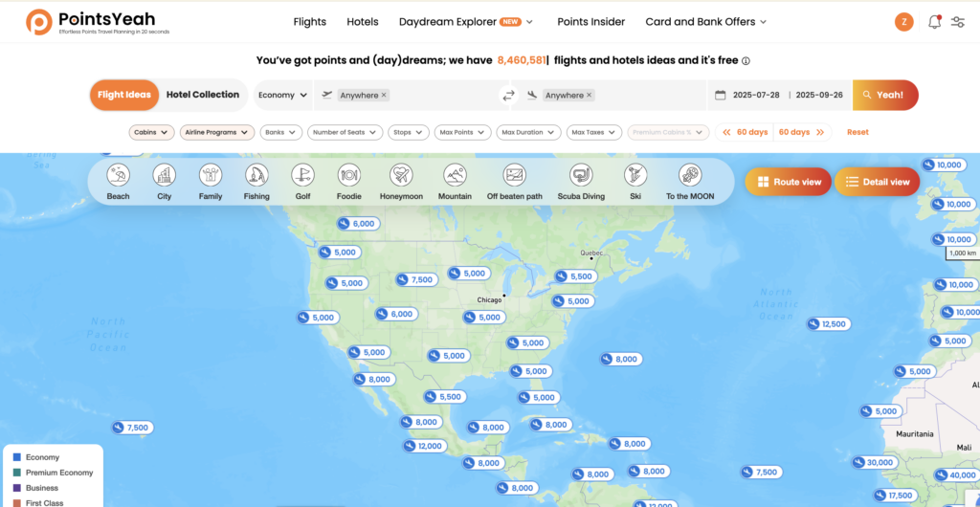Open the Max Points filter

[462, 132]
